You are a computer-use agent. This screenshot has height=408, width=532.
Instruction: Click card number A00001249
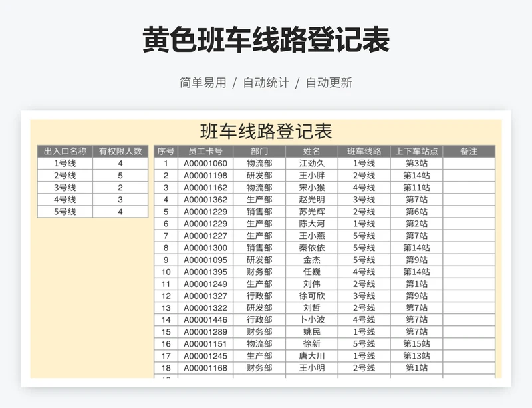(205, 284)
